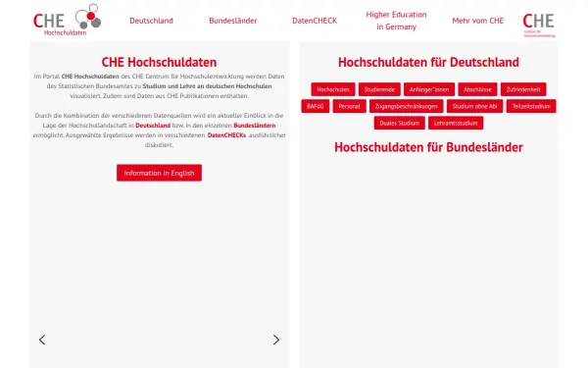Open the Hochschulen data button

pos(333,89)
